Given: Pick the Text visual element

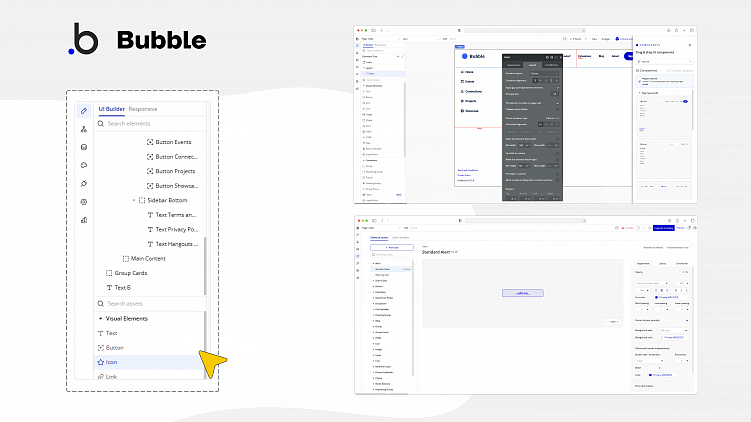Looking at the screenshot, I should pyautogui.click(x=107, y=333).
